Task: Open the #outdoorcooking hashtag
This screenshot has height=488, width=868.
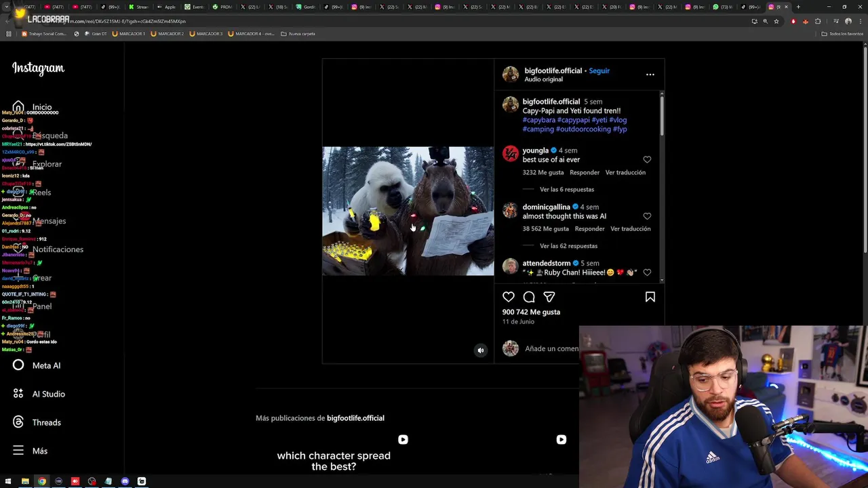Action: click(583, 129)
